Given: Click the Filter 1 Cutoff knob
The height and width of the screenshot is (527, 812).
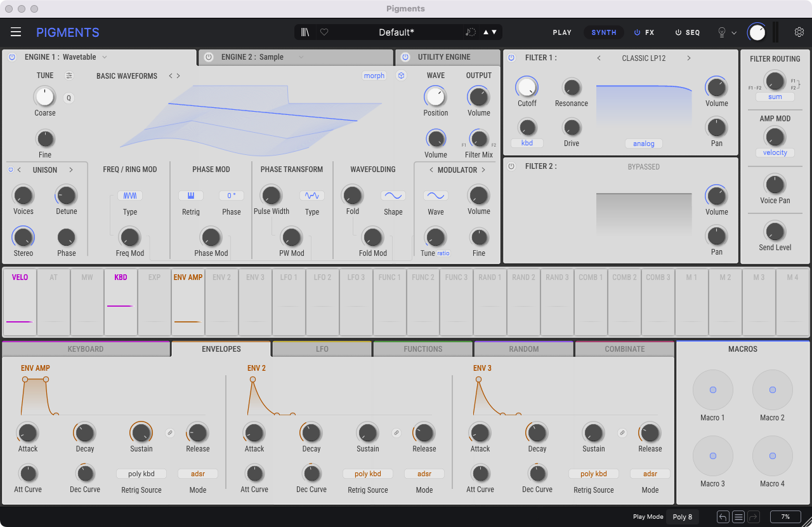Looking at the screenshot, I should 527,87.
